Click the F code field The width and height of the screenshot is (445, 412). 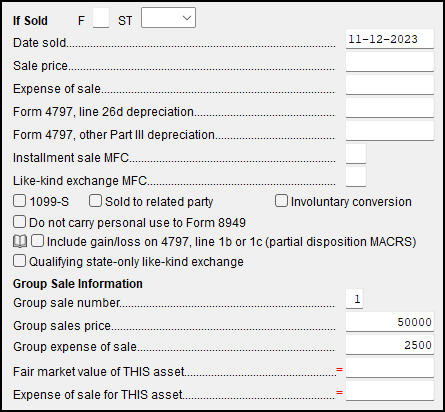[101, 18]
